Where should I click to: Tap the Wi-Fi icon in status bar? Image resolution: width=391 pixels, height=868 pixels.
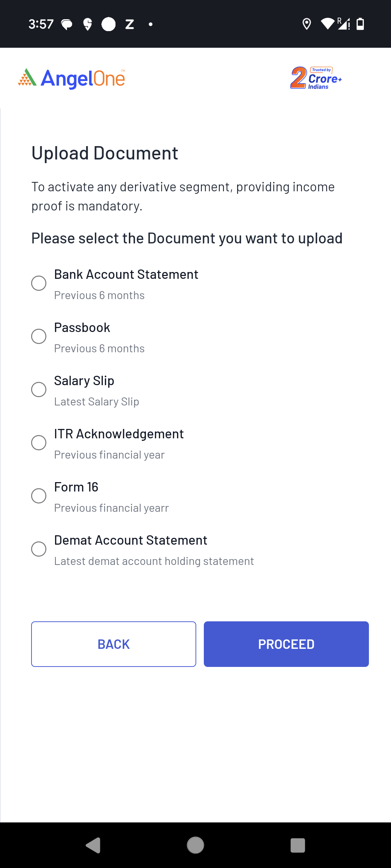[328, 24]
